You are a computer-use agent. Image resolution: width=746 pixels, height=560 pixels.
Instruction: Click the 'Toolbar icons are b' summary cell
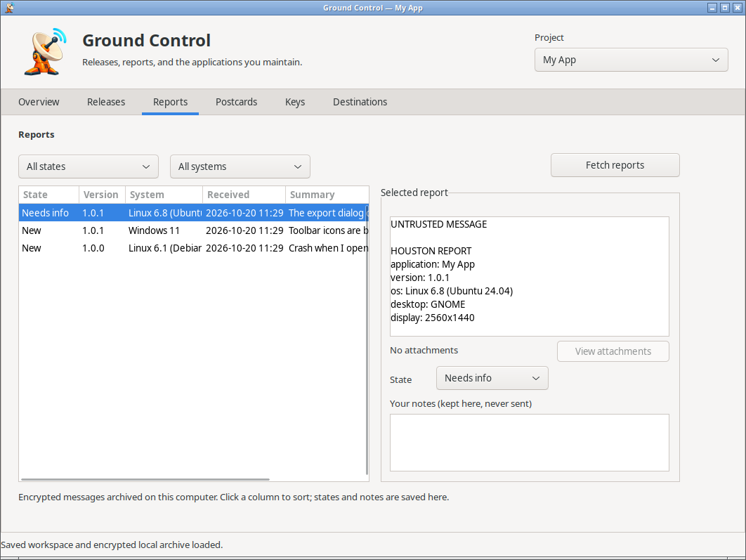click(x=328, y=230)
